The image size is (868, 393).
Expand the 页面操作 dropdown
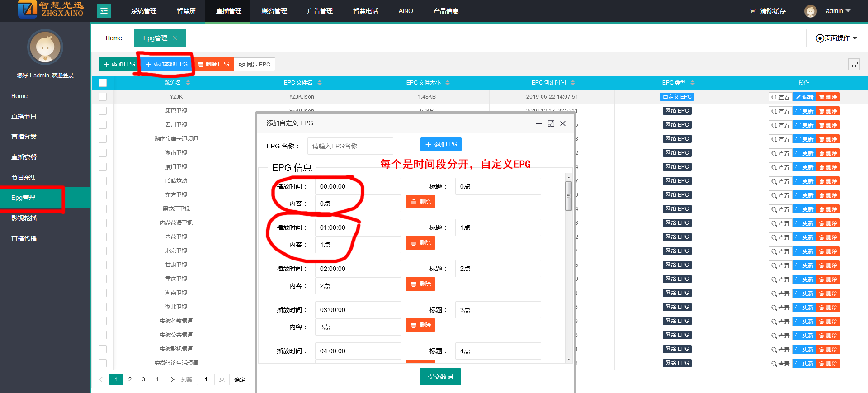[x=836, y=38]
